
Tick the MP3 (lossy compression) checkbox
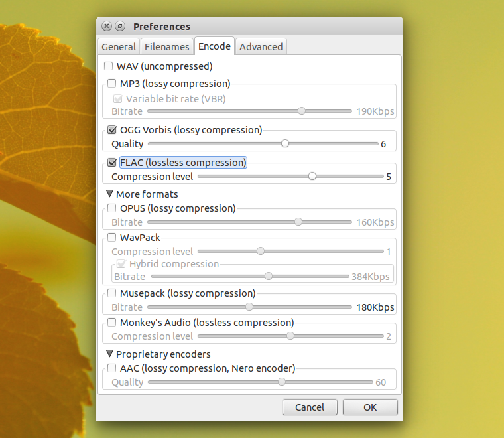[x=111, y=84]
